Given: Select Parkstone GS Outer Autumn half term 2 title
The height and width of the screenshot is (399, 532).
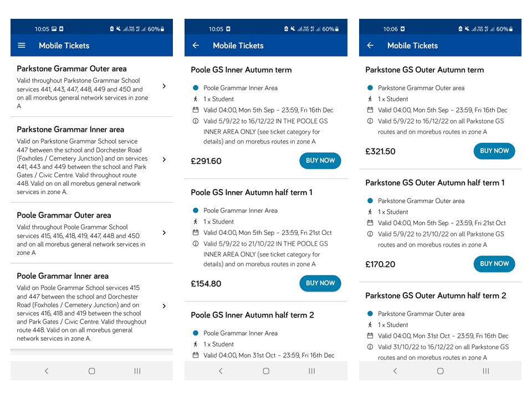Looking at the screenshot, I should point(436,295).
